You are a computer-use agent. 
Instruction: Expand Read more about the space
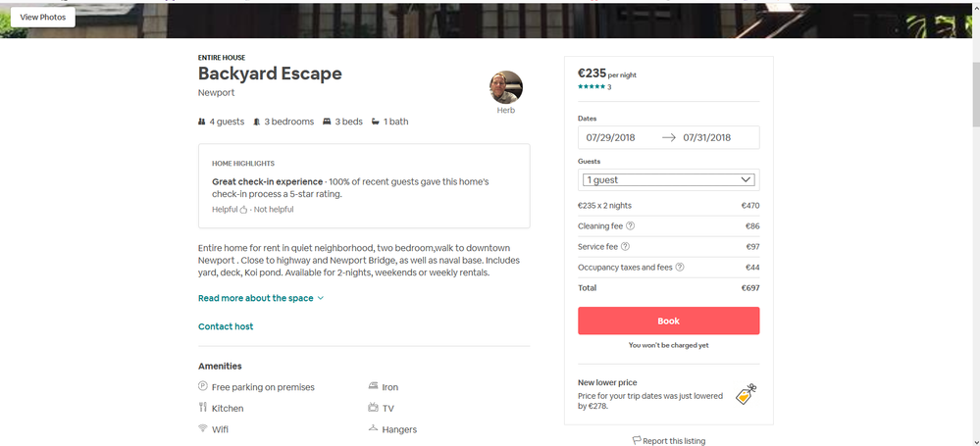(x=260, y=298)
